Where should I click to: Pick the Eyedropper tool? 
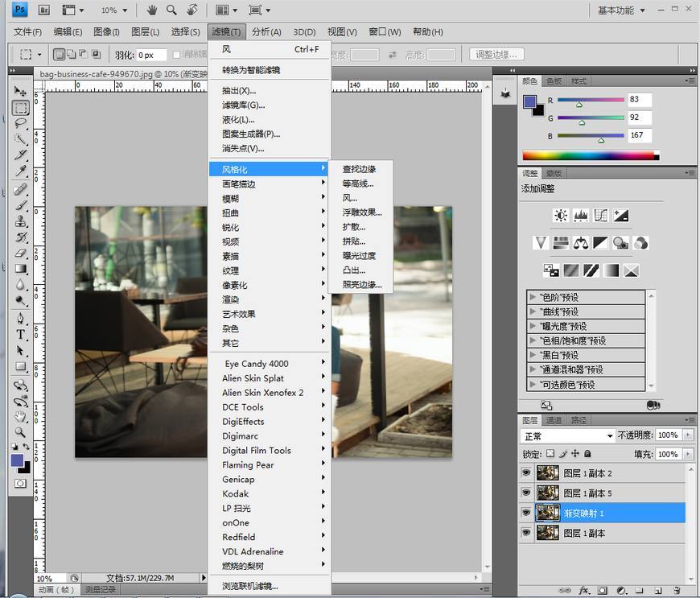click(21, 171)
